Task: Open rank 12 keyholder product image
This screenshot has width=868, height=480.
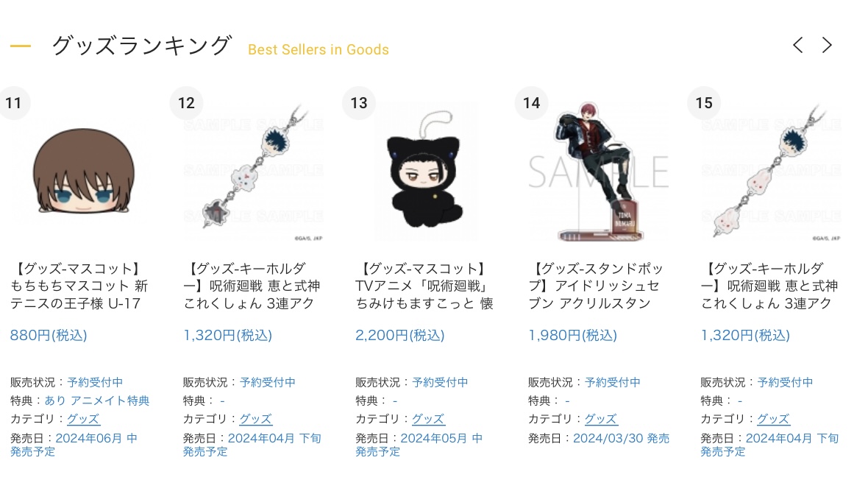Action: pyautogui.click(x=254, y=172)
